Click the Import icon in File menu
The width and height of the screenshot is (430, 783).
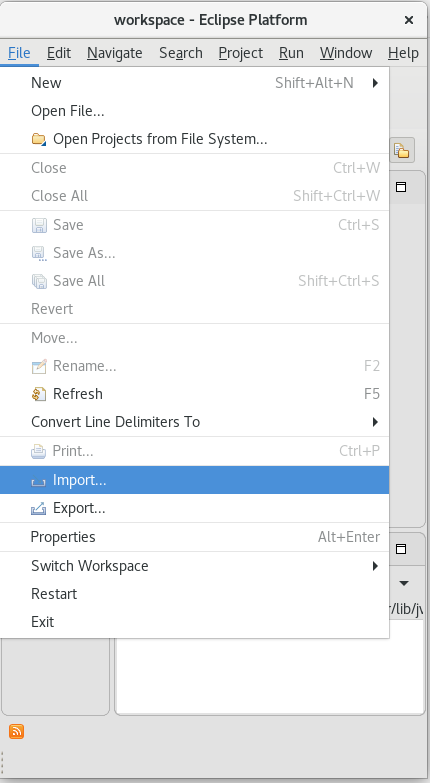coord(39,480)
